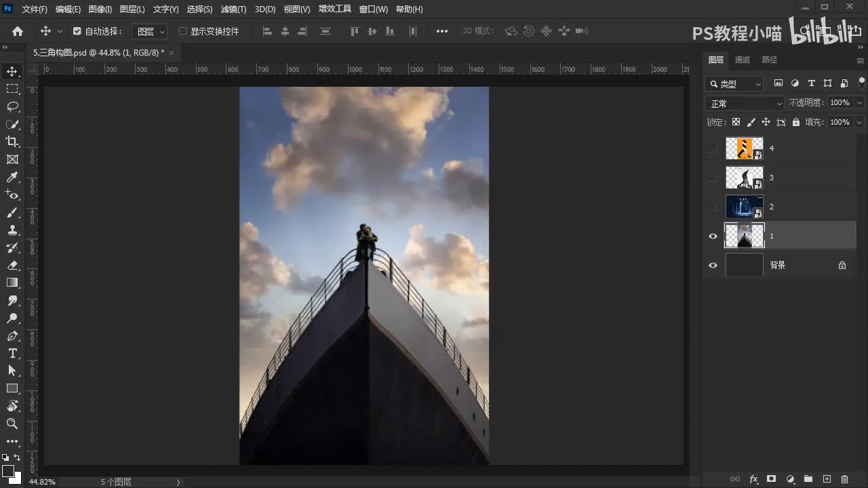This screenshot has height=488, width=868.
Task: Select the Lasso tool
Action: tap(12, 106)
